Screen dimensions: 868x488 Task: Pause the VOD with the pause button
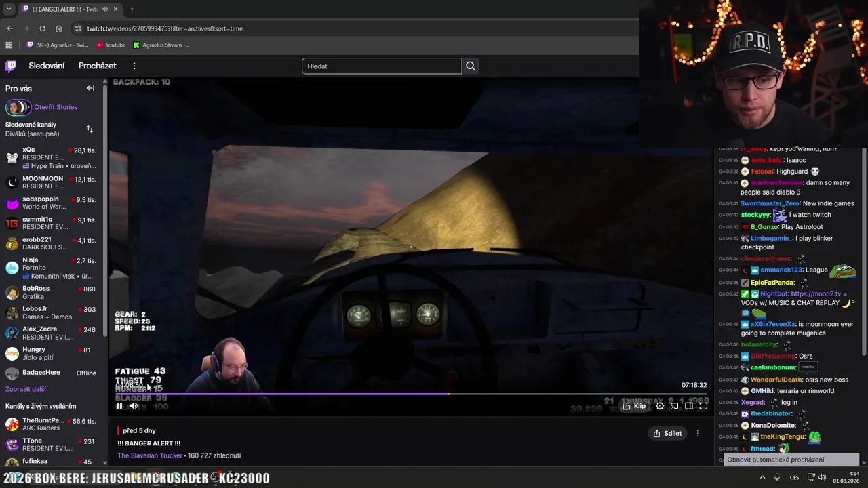coord(119,406)
